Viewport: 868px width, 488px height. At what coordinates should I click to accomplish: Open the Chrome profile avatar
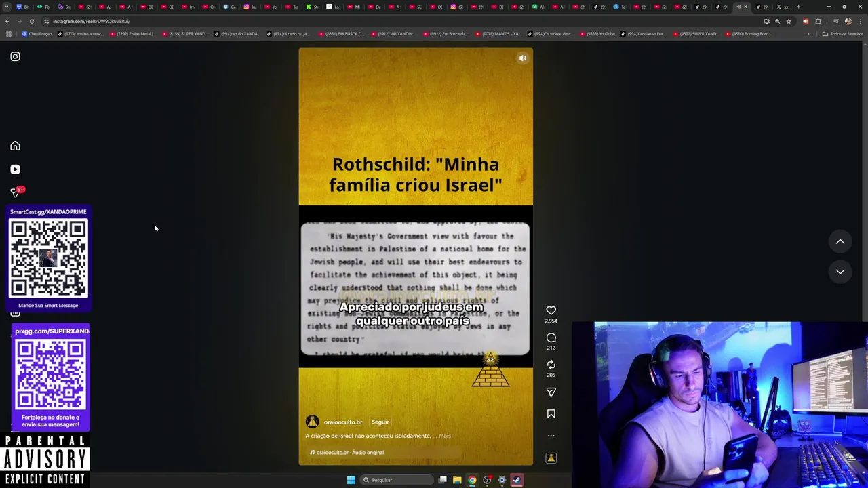coord(848,21)
